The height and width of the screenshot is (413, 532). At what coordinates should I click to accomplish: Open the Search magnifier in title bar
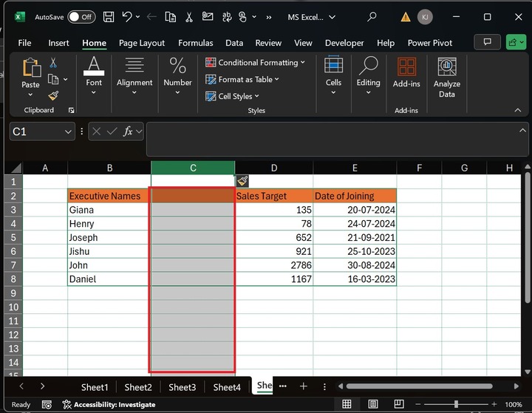tap(371, 16)
